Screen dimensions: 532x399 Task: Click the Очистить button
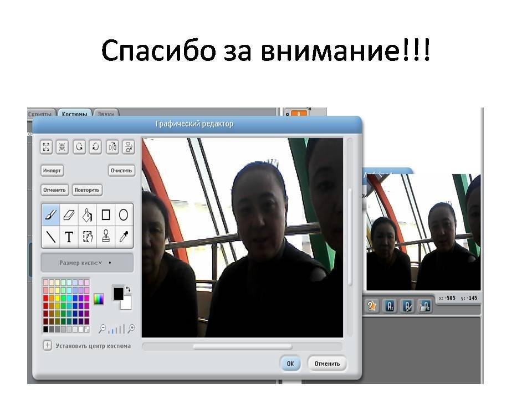121,171
